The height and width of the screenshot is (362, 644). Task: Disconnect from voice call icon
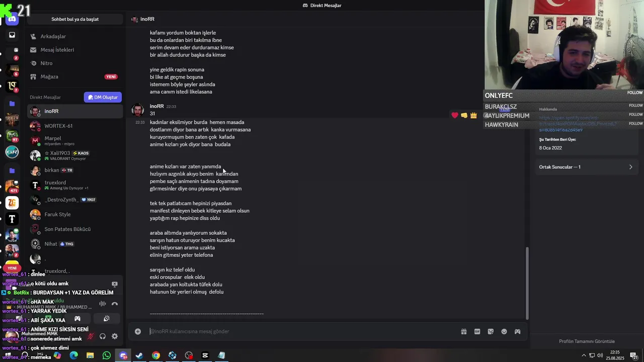[x=115, y=304]
